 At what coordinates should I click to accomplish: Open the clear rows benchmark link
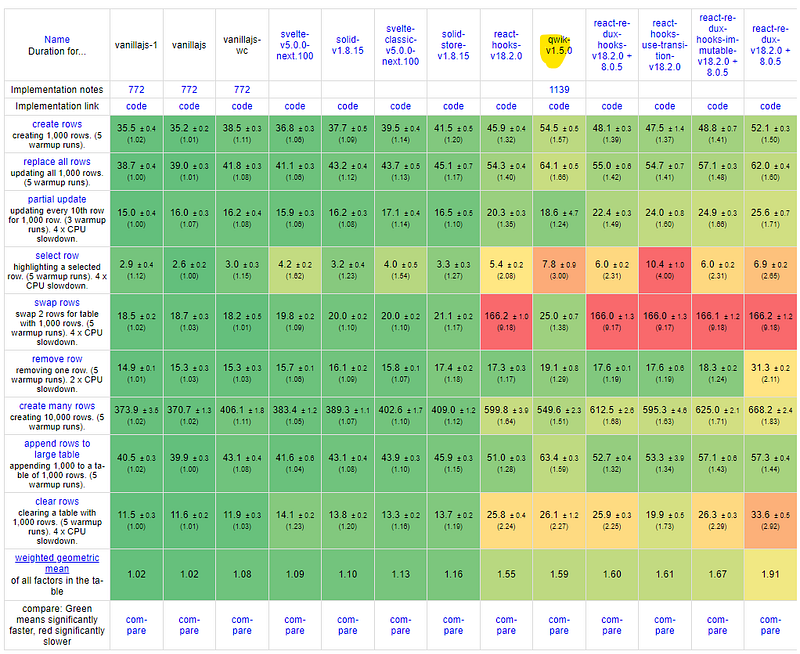point(57,501)
